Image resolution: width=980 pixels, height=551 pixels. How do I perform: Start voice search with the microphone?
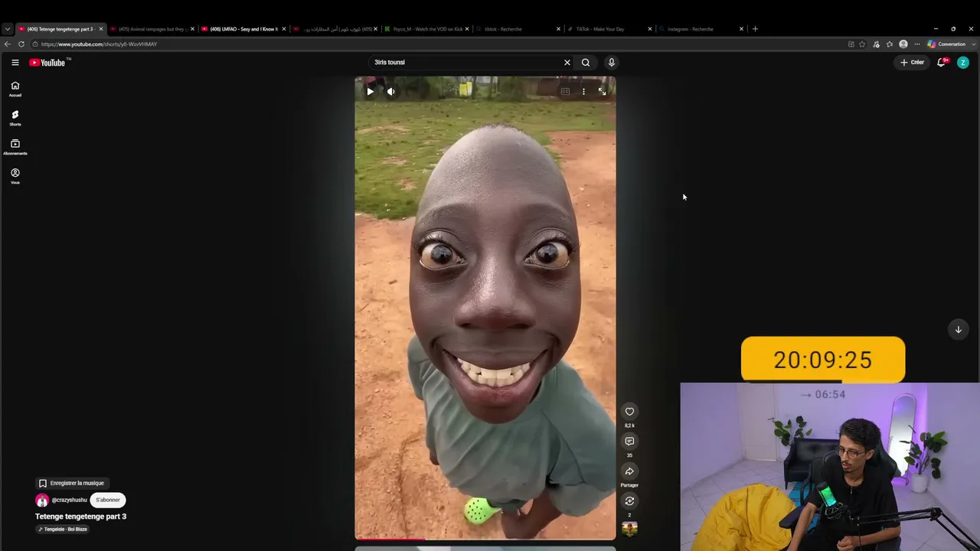611,63
